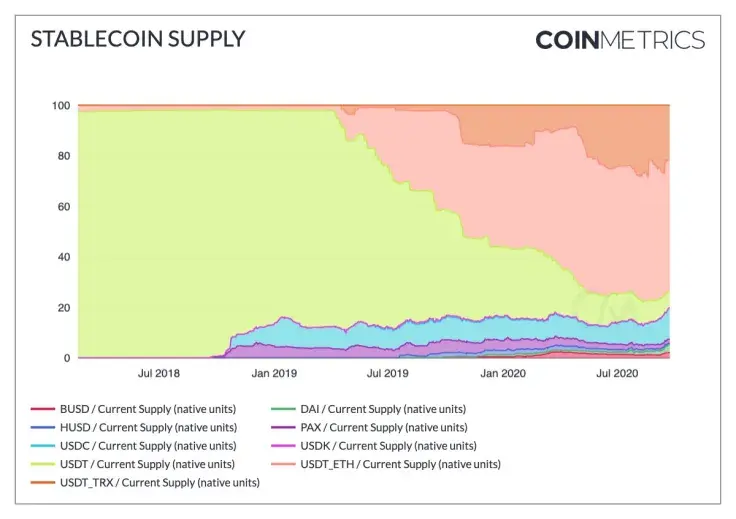Select the Jul 2020 x-axis label
The width and height of the screenshot is (736, 519).
pyautogui.click(x=617, y=374)
